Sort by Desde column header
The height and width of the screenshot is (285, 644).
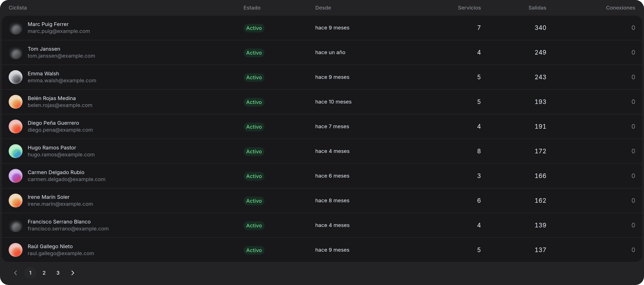point(323,8)
